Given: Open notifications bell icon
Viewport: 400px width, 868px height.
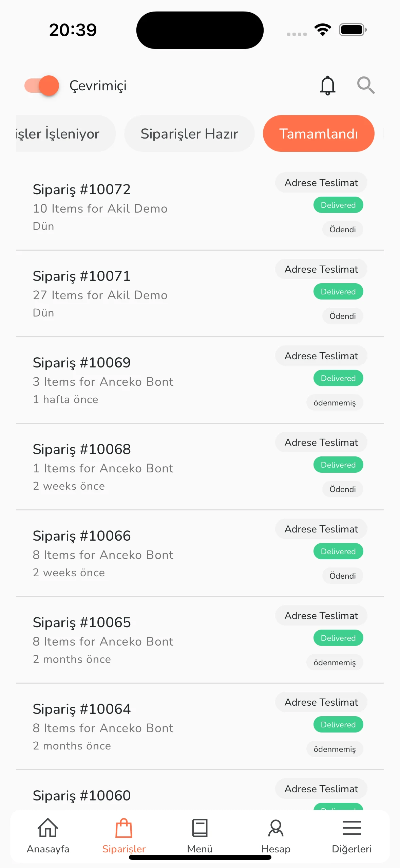Looking at the screenshot, I should [327, 85].
